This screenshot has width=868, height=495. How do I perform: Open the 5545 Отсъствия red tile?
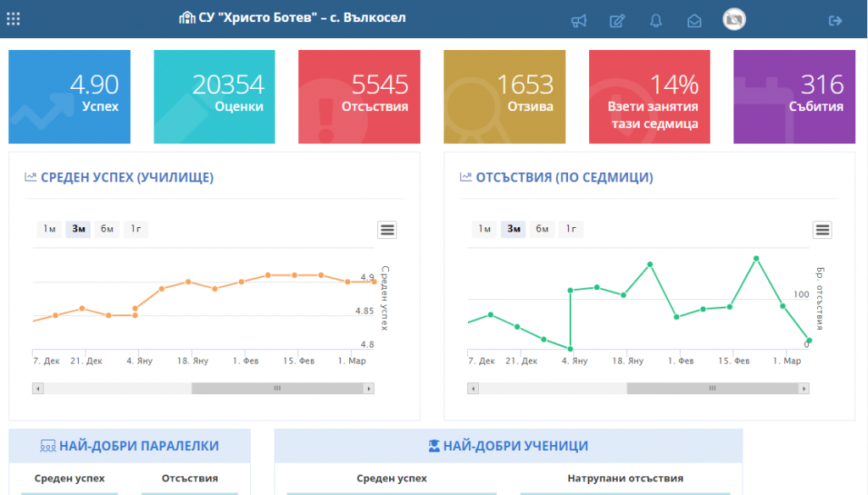tap(359, 97)
